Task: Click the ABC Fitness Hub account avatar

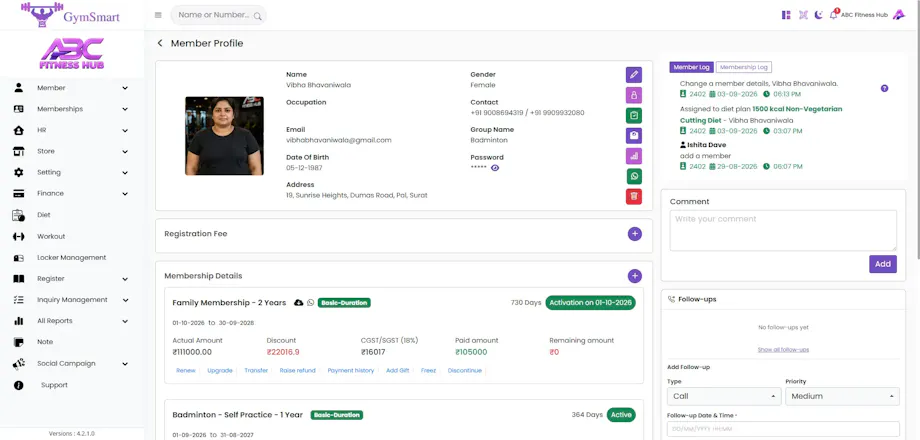Action: click(898, 15)
